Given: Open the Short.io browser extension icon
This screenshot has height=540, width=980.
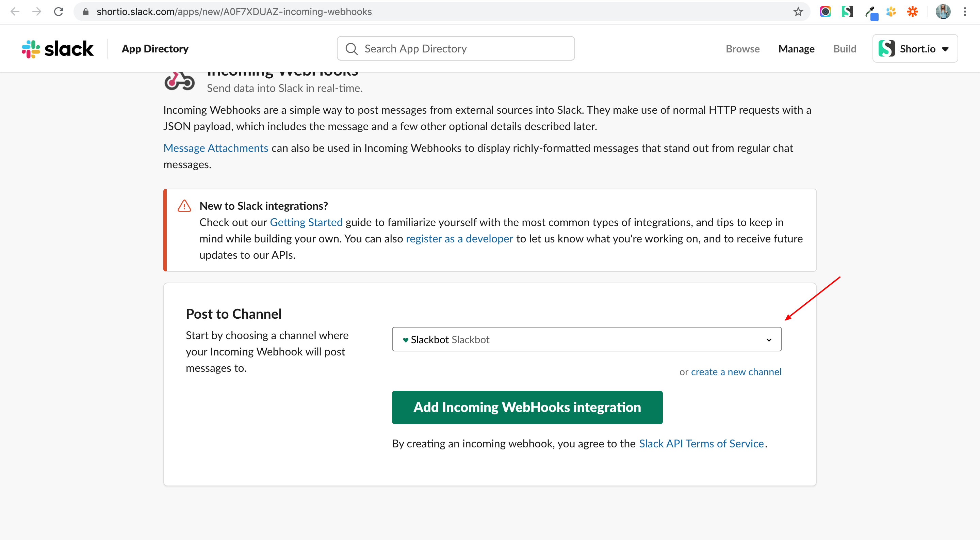Looking at the screenshot, I should click(x=847, y=12).
